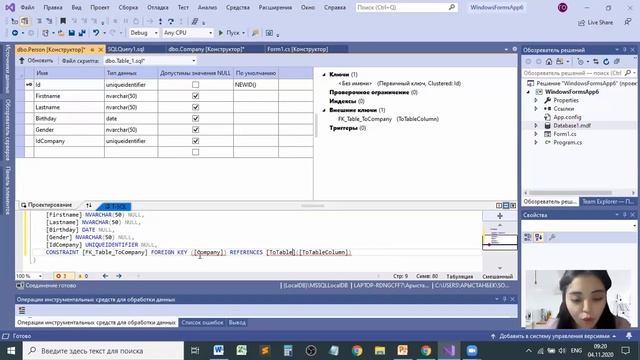This screenshot has width=640, height=360.
Task: Open the Visual Studio taskbar icon
Action: (x=449, y=350)
